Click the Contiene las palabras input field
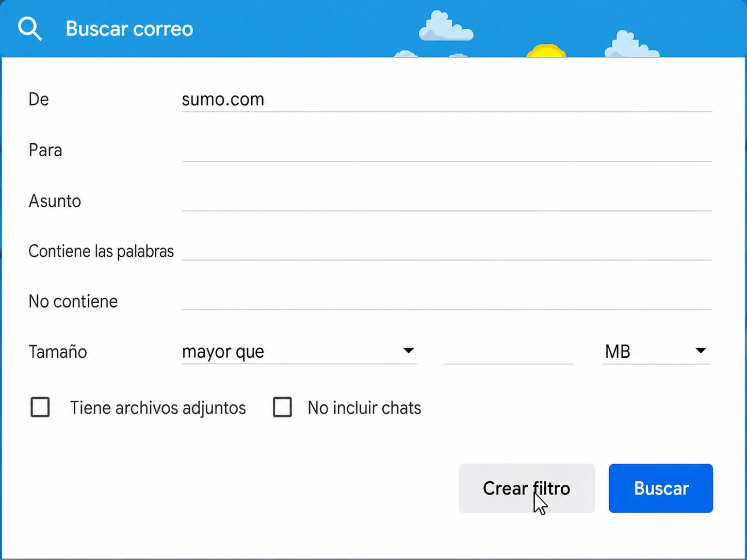This screenshot has height=560, width=747. (447, 250)
